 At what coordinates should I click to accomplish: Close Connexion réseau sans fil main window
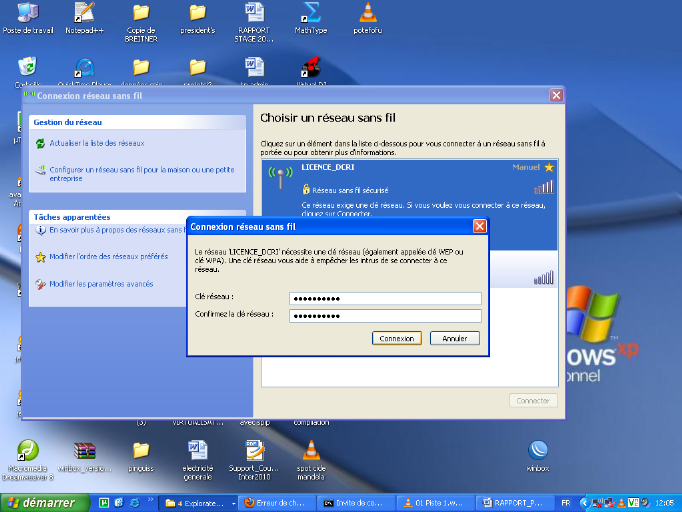[x=556, y=95]
